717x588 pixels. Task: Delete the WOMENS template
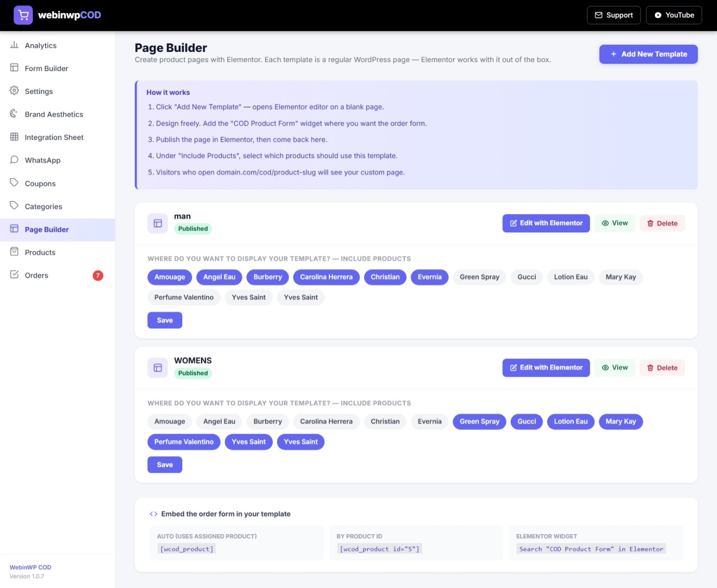[662, 368]
